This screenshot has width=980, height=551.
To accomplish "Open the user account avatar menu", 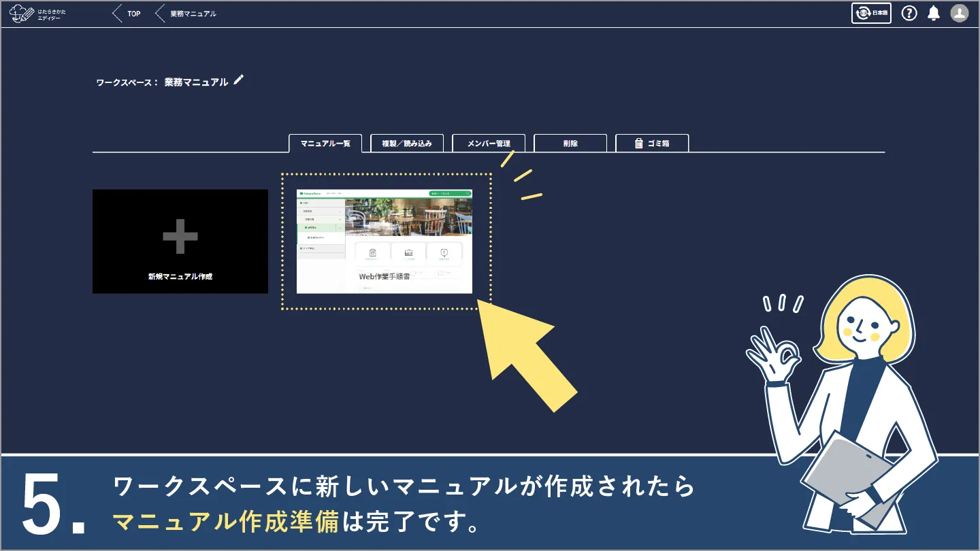I will 960,14.
